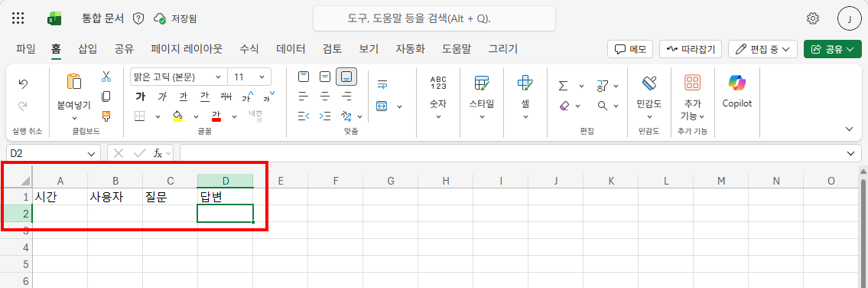
Task: Open the 파일 menu tab
Action: click(x=25, y=49)
